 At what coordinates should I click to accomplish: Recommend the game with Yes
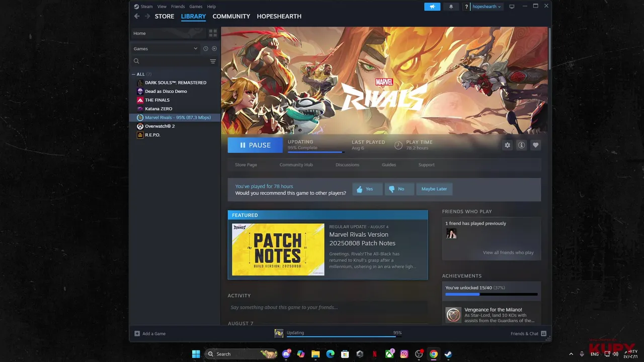point(367,189)
